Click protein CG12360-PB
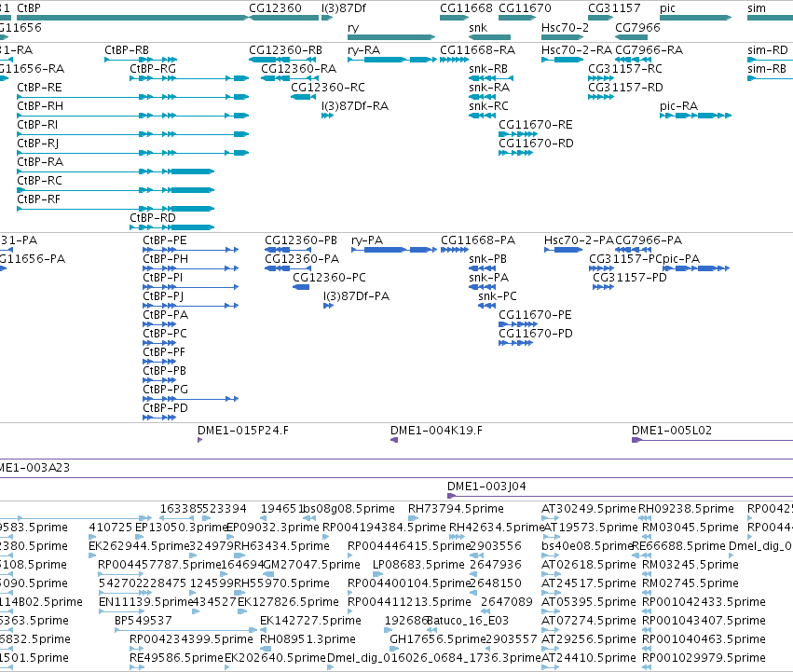The height and width of the screenshot is (672, 793). (288, 250)
